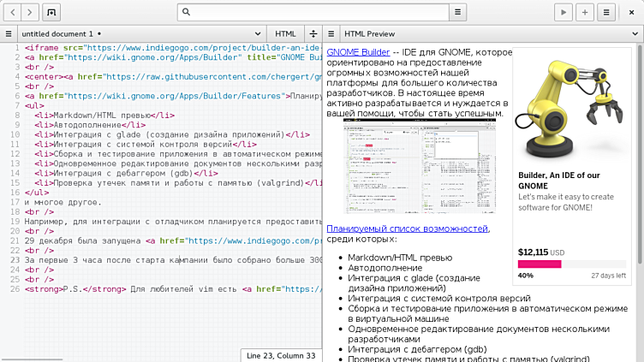Click the search magnifier icon
The height and width of the screenshot is (362, 644).
[x=186, y=12]
